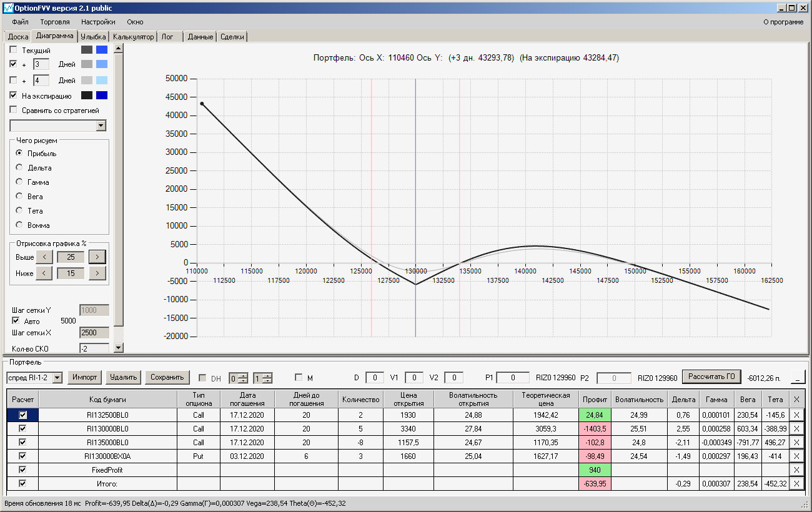Enable the M checkbox

[299, 378]
